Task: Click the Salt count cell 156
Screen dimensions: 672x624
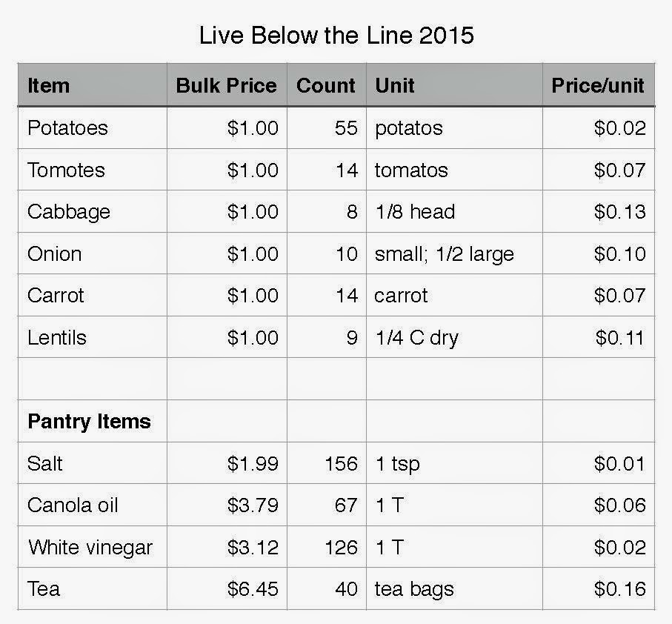Action: [x=326, y=463]
